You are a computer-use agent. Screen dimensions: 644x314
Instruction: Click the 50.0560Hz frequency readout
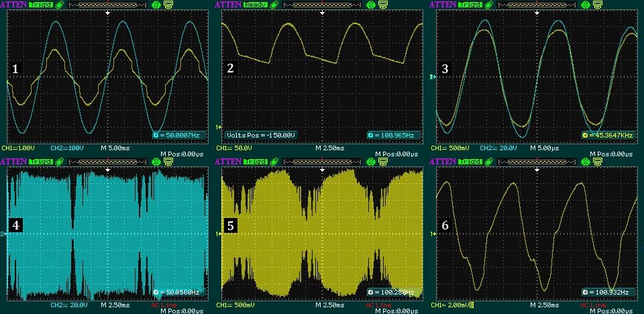(180, 293)
